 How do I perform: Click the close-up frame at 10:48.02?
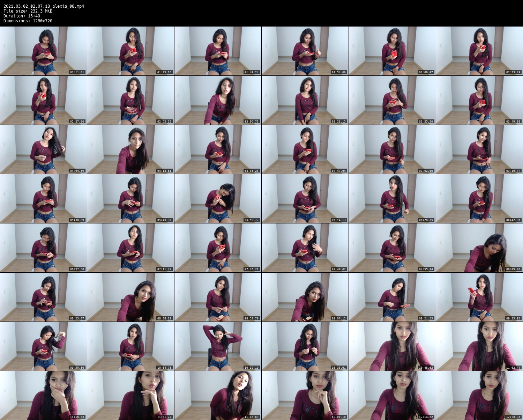click(392, 346)
